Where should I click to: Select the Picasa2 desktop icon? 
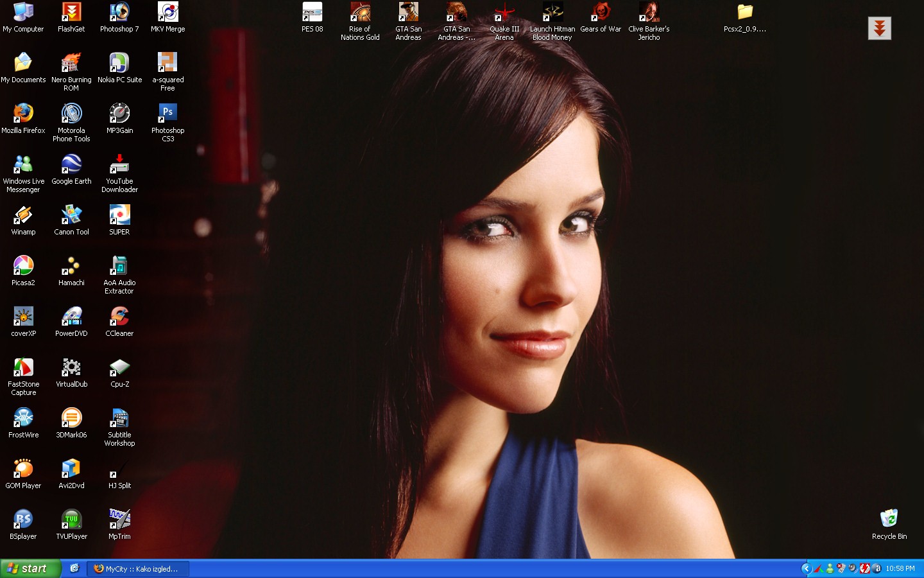point(23,272)
